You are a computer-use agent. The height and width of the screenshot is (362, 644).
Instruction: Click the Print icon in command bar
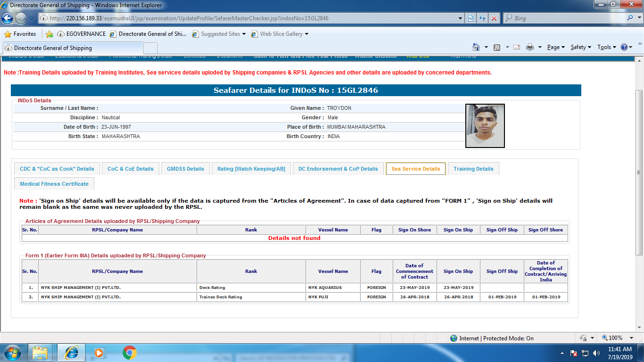tap(529, 47)
